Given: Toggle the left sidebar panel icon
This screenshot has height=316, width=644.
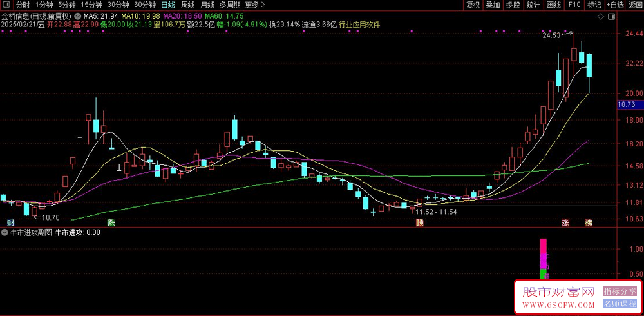Looking at the screenshot, I should [7, 5].
